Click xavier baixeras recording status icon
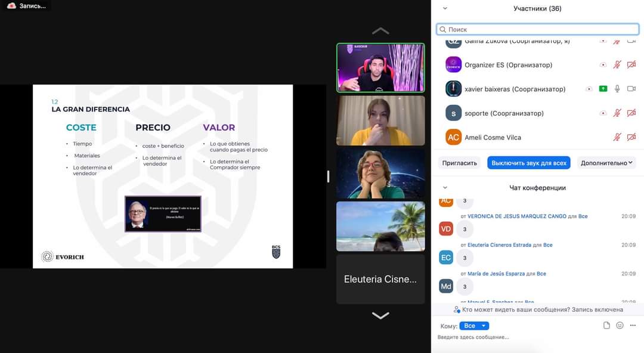The height and width of the screenshot is (353, 644). (589, 89)
